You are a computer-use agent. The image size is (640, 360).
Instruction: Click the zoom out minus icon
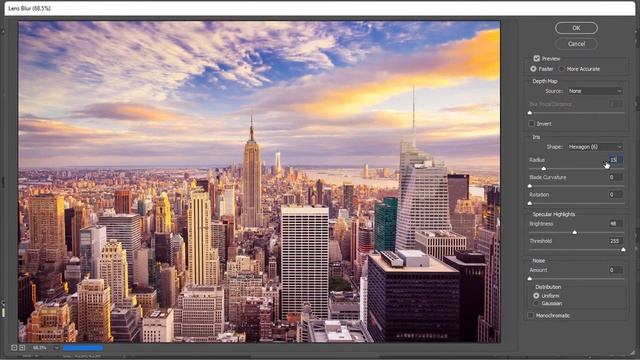click(x=14, y=348)
